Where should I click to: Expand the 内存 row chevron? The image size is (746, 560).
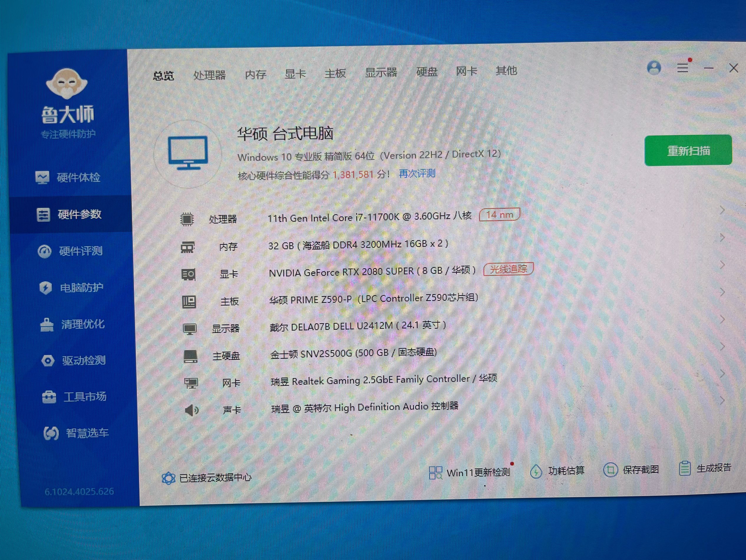pos(722,238)
